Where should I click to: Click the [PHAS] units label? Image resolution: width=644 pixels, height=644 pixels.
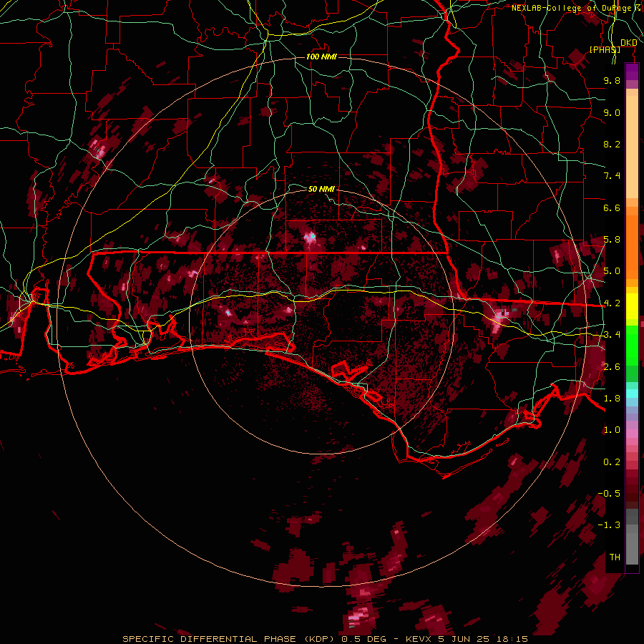click(605, 49)
